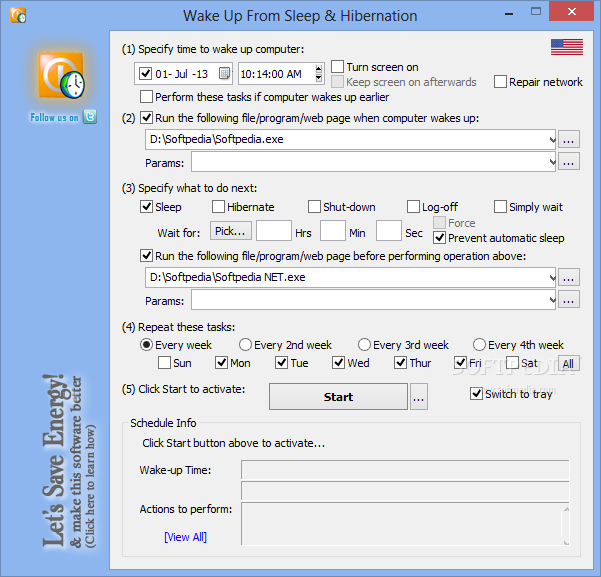This screenshot has width=601, height=577.
Task: Click the Start button
Action: pos(338,397)
